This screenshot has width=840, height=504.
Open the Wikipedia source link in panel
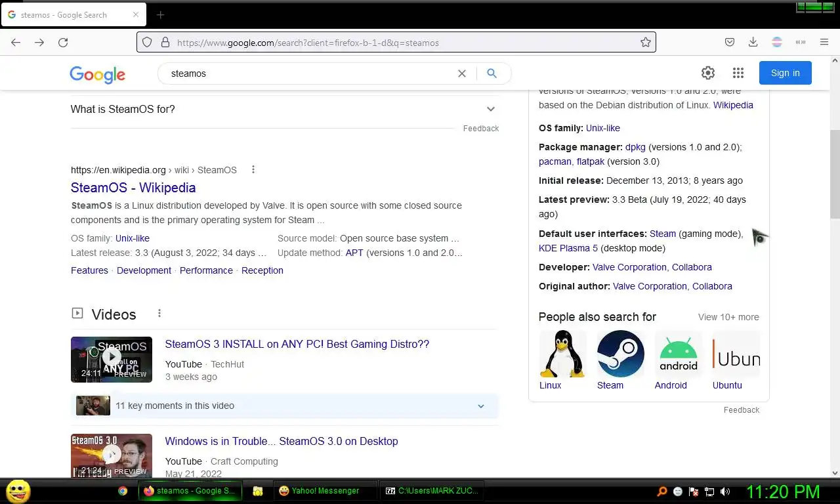(733, 105)
